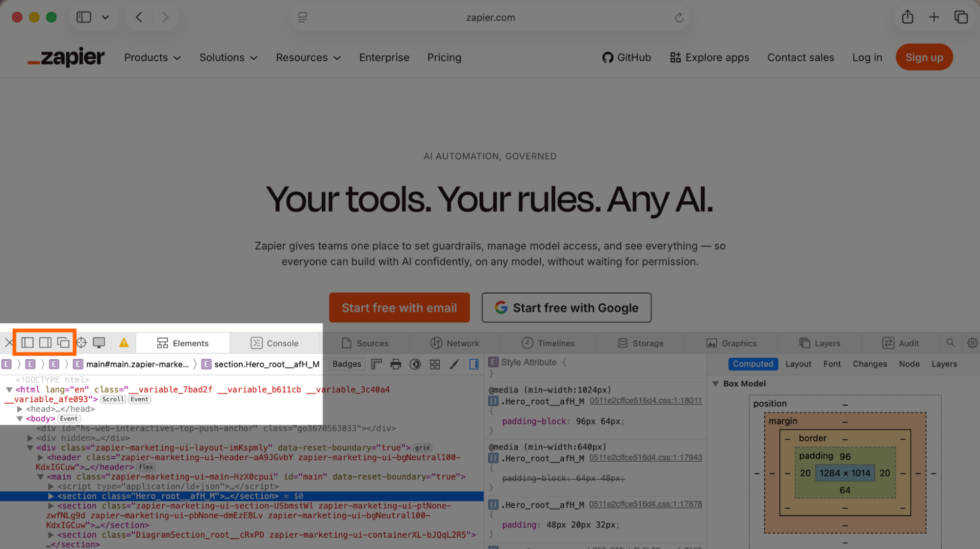
Task: Dock Web Inspector to the left side
Action: pos(27,342)
